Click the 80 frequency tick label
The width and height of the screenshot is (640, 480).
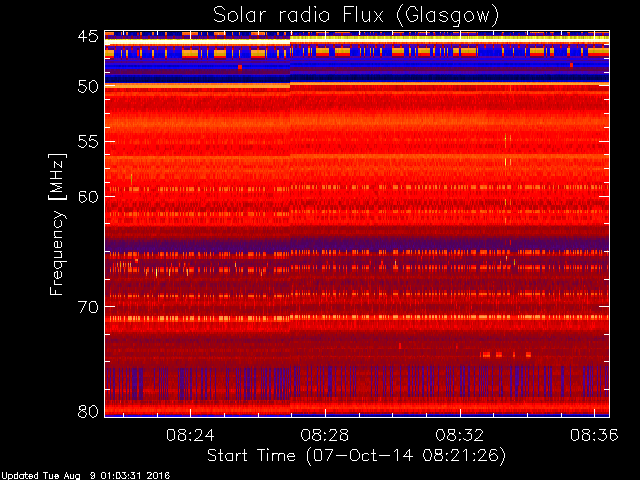click(x=88, y=411)
